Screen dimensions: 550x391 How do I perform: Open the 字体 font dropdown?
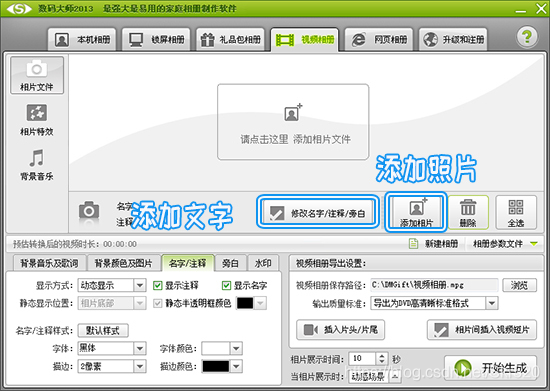click(140, 348)
